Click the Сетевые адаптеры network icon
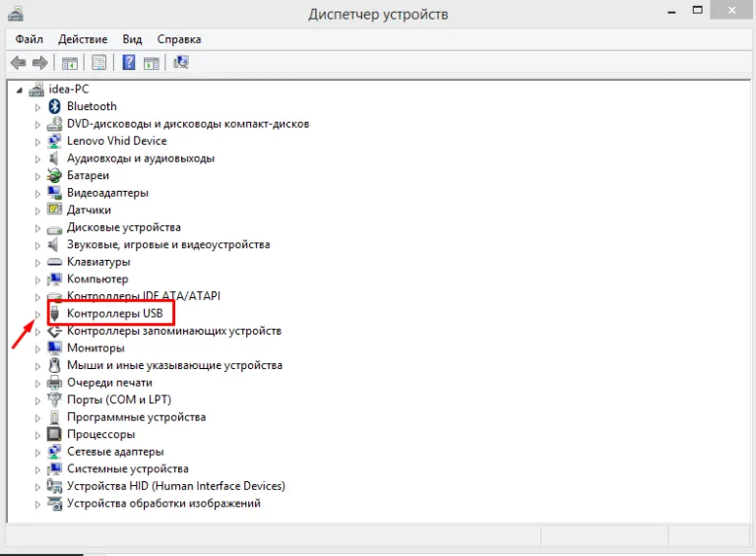The image size is (756, 556). point(54,452)
